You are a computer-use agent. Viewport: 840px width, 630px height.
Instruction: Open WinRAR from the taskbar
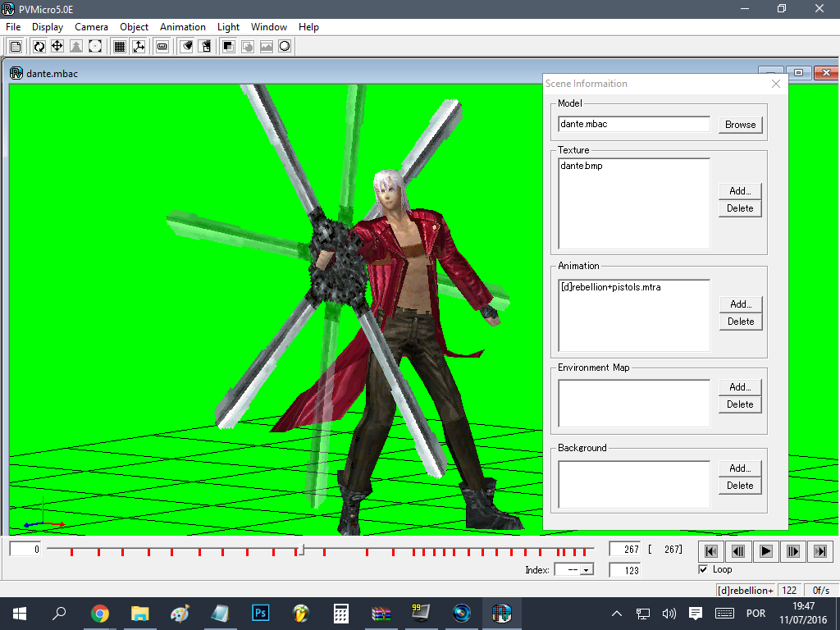click(x=381, y=614)
